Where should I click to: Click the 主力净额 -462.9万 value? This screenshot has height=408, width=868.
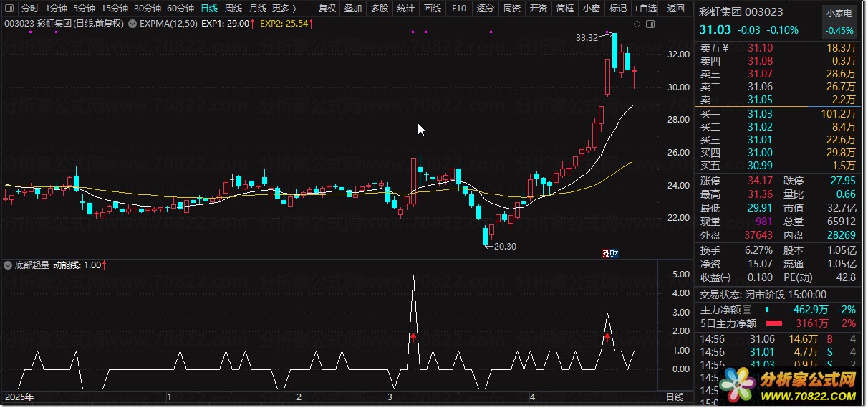pyautogui.click(x=808, y=310)
